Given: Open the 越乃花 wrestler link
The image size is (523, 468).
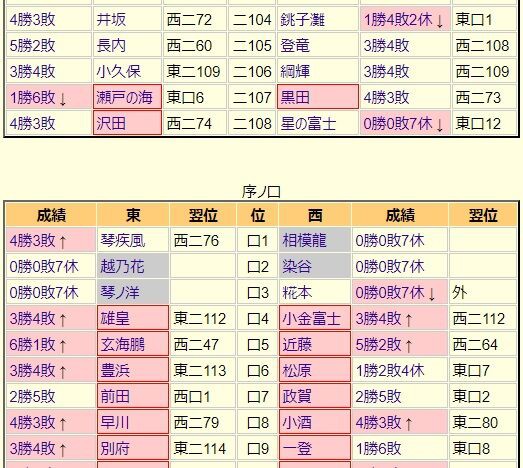Looking at the screenshot, I should click(122, 267).
